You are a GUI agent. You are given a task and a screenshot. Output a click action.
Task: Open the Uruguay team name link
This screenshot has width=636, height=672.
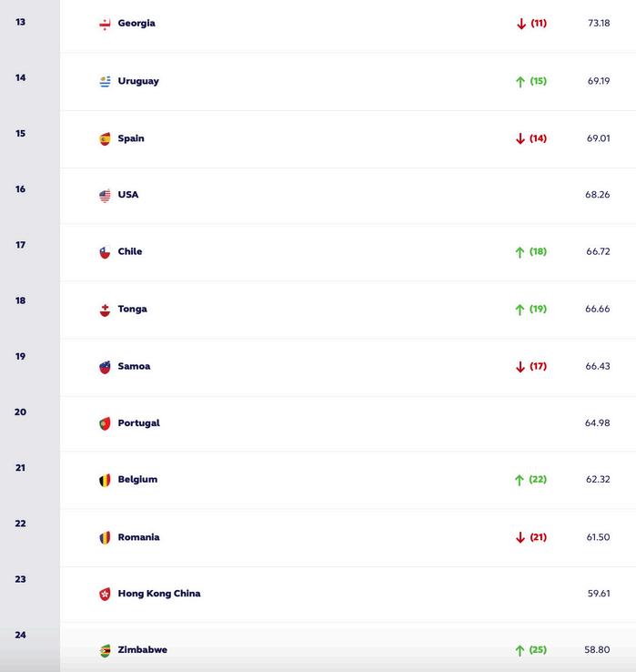pyautogui.click(x=138, y=81)
